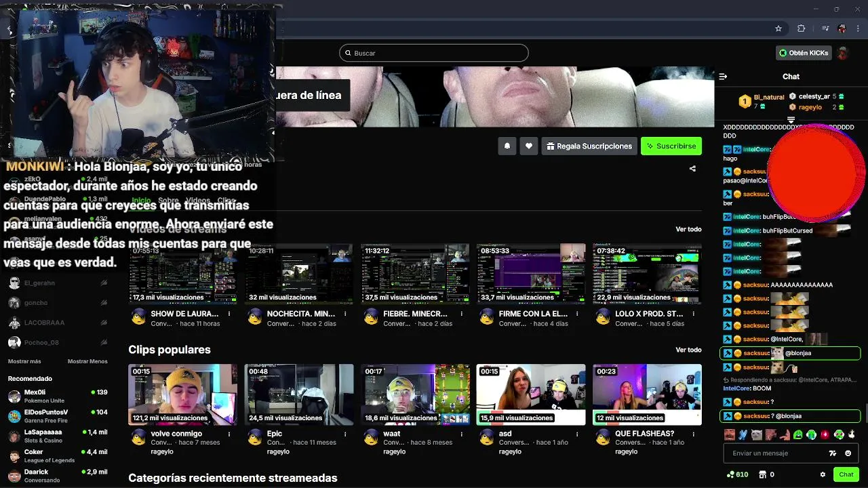Open options for LOLO X PROD video
868x488 pixels.
click(x=693, y=314)
